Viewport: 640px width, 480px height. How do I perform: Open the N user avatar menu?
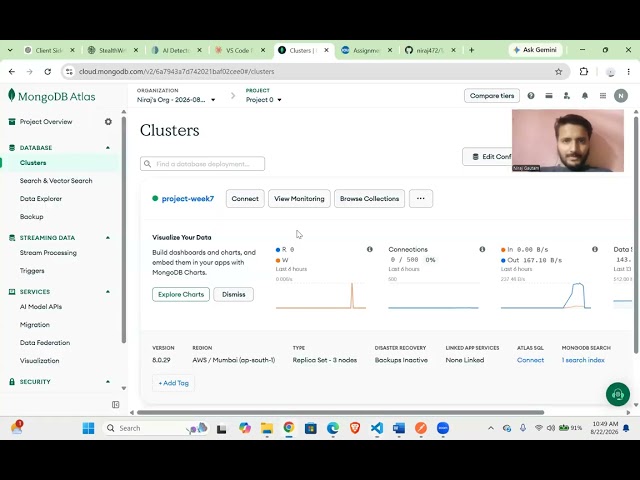pyautogui.click(x=621, y=96)
